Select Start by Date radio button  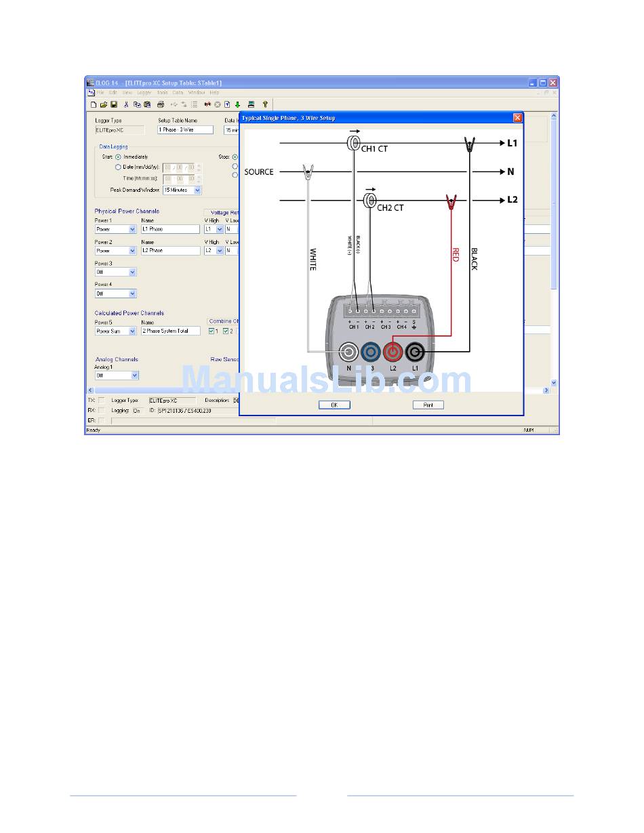[x=118, y=167]
